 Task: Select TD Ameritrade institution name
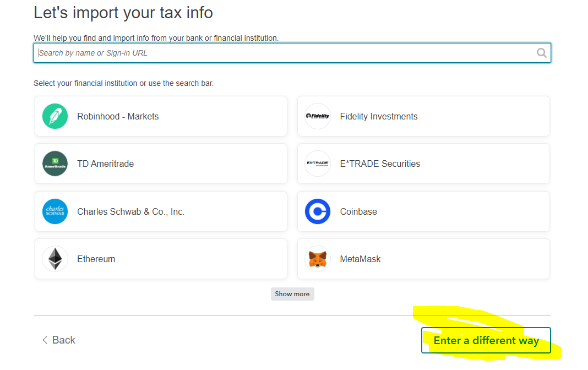(105, 164)
